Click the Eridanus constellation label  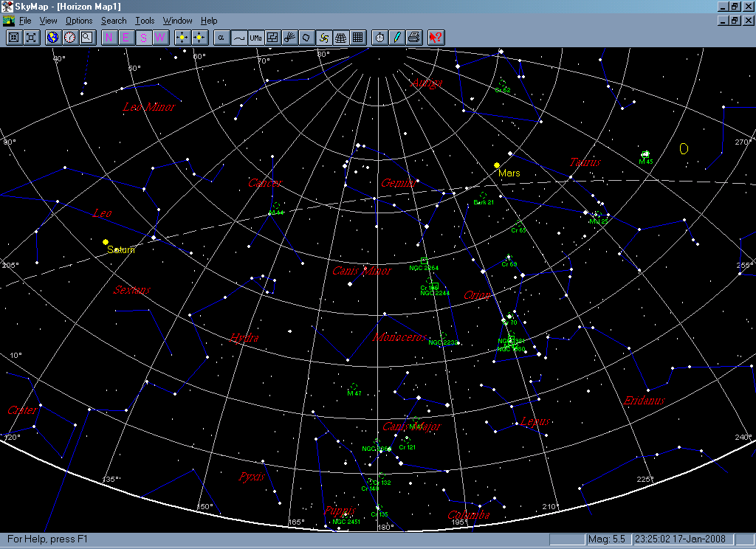(644, 400)
